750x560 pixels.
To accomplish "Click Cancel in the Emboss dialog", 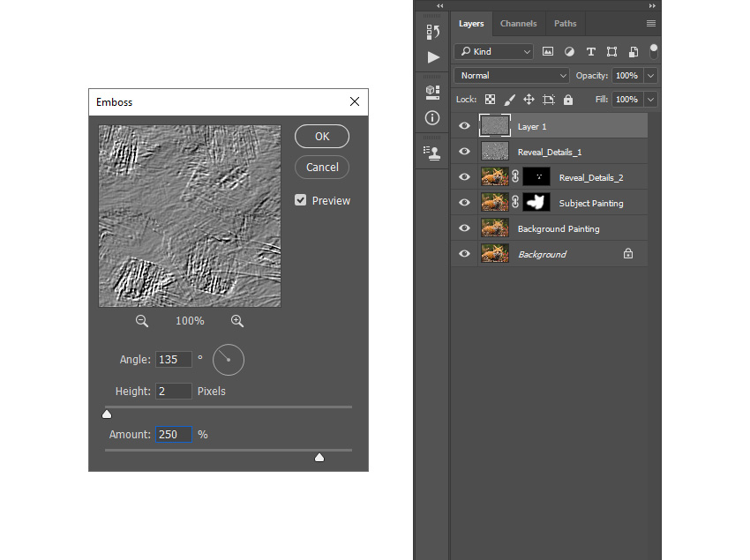I will (x=322, y=168).
